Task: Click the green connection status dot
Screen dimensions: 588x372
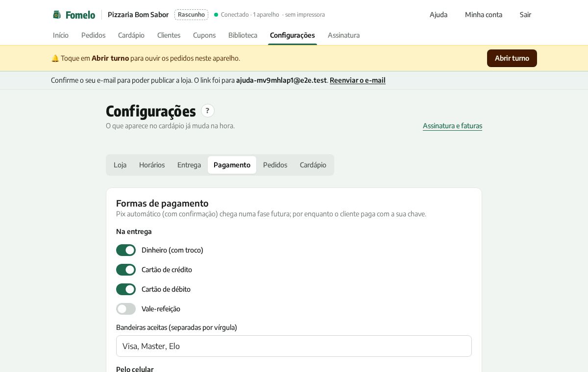Action: click(x=216, y=15)
